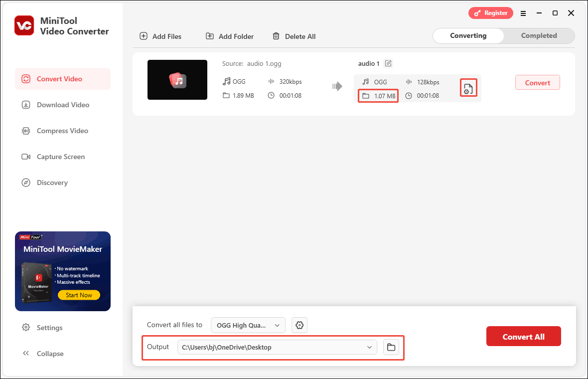The height and width of the screenshot is (379, 588).
Task: Open the gear settings next to OGG High Quality
Action: [x=299, y=325]
